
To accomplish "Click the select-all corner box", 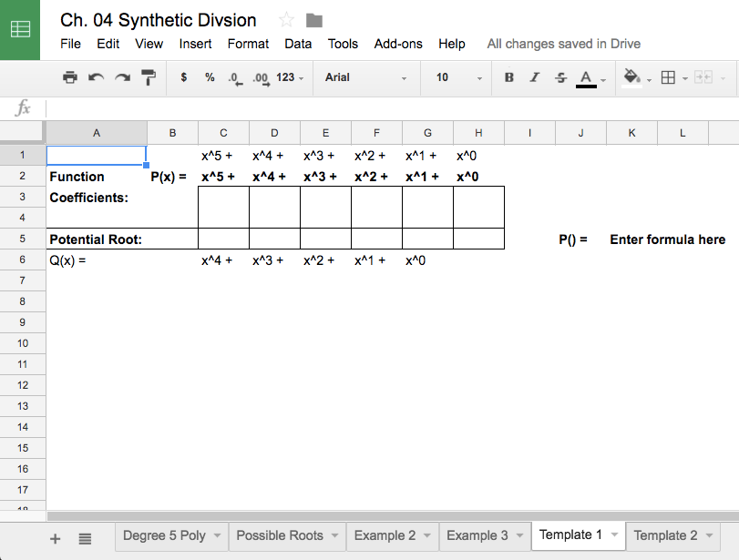I will 22,132.
